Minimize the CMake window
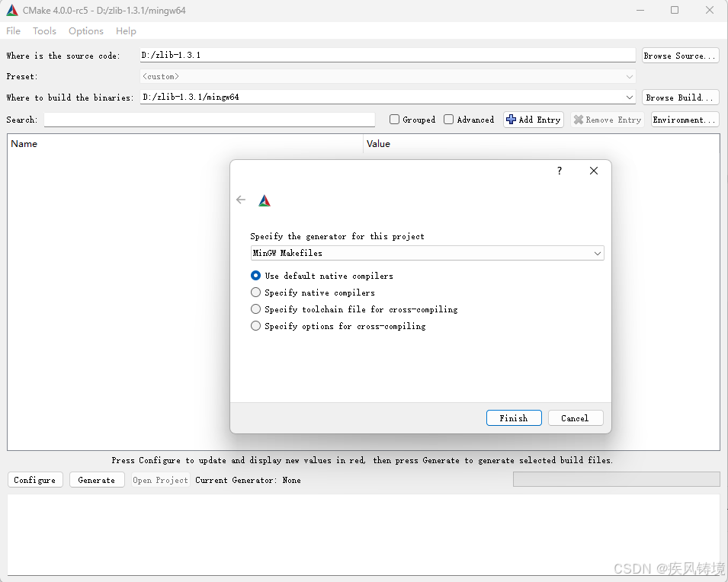Viewport: 728px width, 582px height. tap(640, 10)
